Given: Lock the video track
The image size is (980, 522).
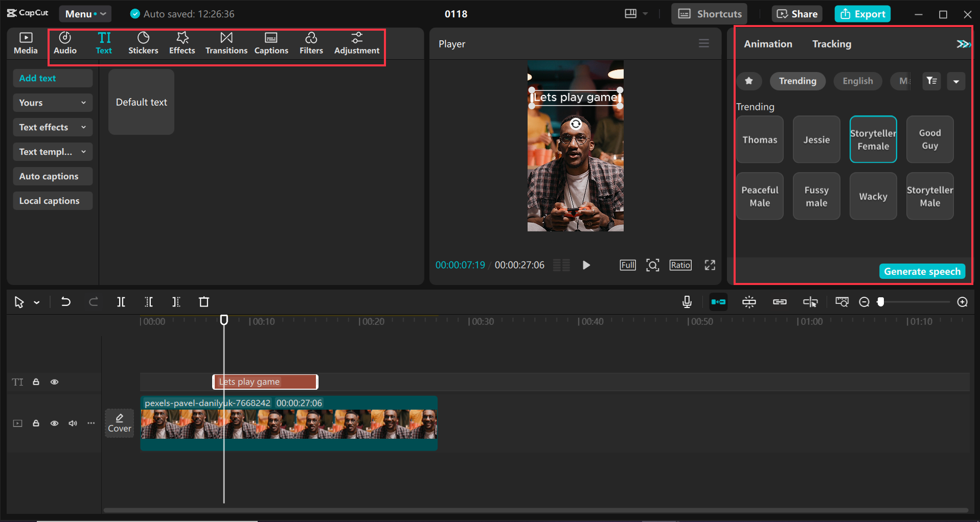Looking at the screenshot, I should point(36,423).
